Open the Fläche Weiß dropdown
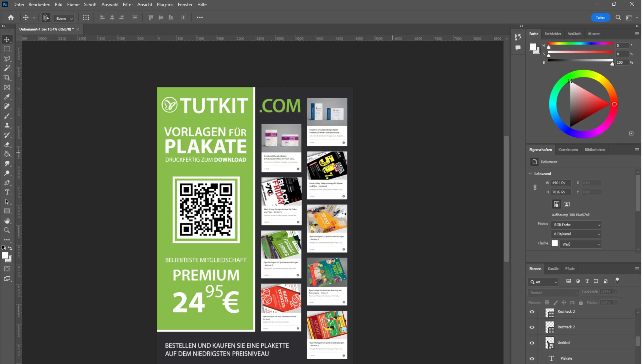Image resolution: width=644 pixels, height=364 pixels. [x=580, y=244]
